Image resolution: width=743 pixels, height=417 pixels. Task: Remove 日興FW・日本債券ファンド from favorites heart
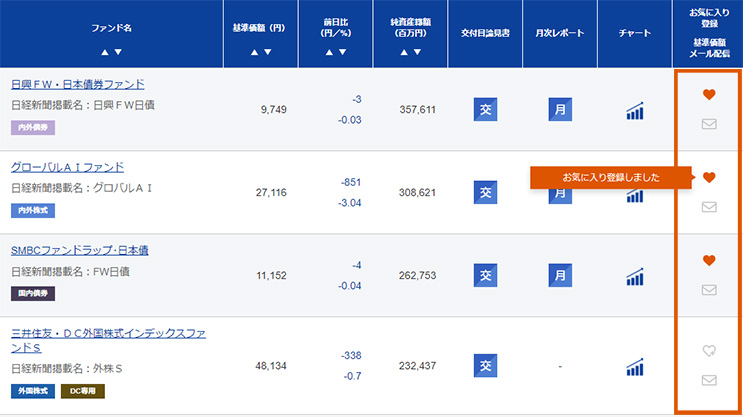pyautogui.click(x=709, y=95)
